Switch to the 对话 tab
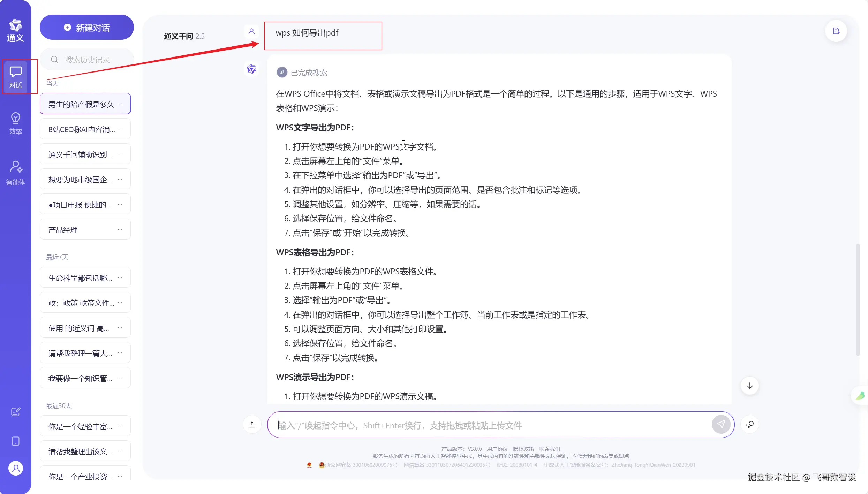 (15, 77)
